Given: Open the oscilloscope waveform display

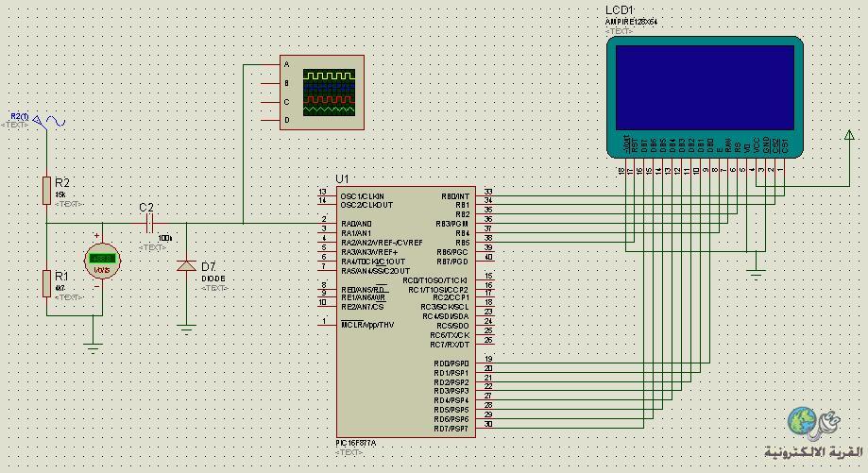Looking at the screenshot, I should point(329,93).
